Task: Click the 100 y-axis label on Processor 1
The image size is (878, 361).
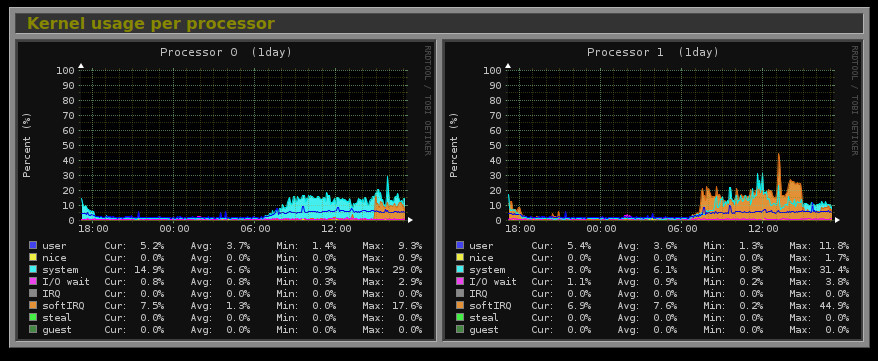Action: point(492,71)
